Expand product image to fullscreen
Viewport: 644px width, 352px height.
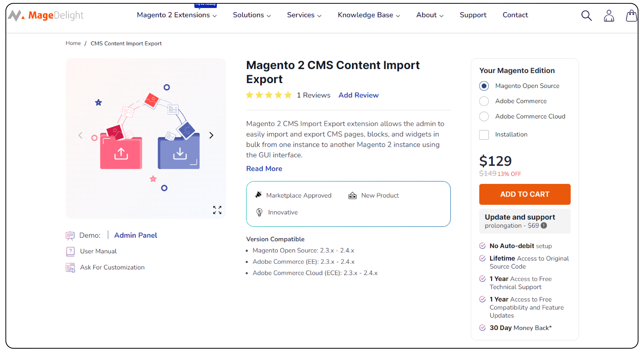point(217,210)
